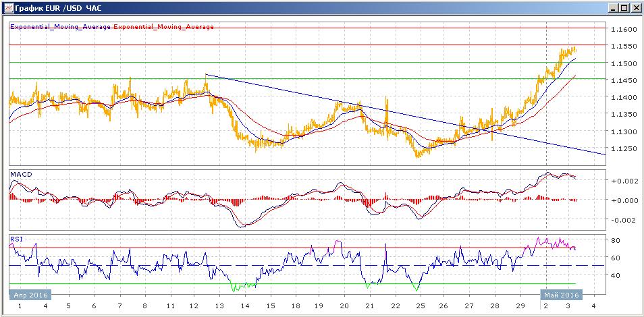Click the 'Май 2016' month marker
The image size is (644, 317).
coord(562,295)
